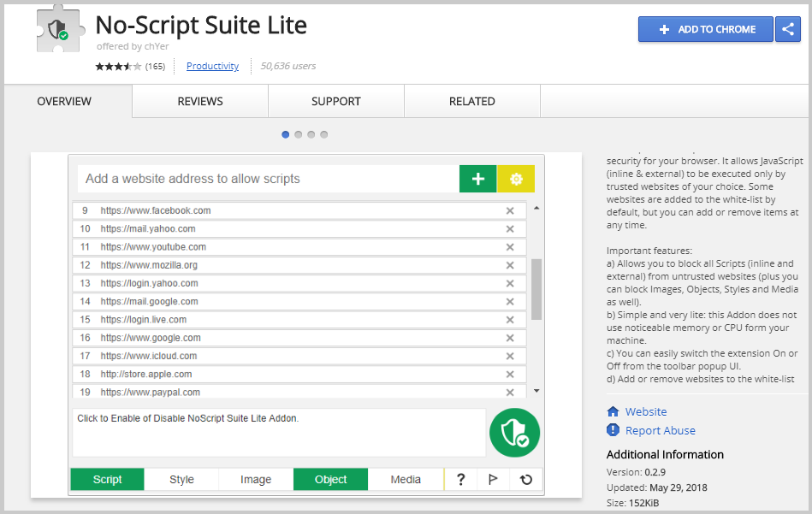The height and width of the screenshot is (514, 812).
Task: Click the star rating icons
Action: 118,66
